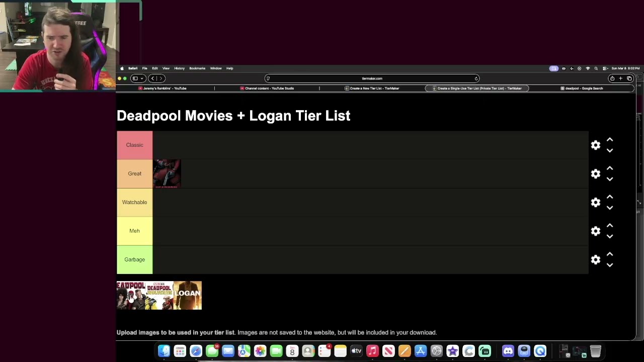Move Garbage tier row up
Screen dimensions: 644x362
(610, 254)
